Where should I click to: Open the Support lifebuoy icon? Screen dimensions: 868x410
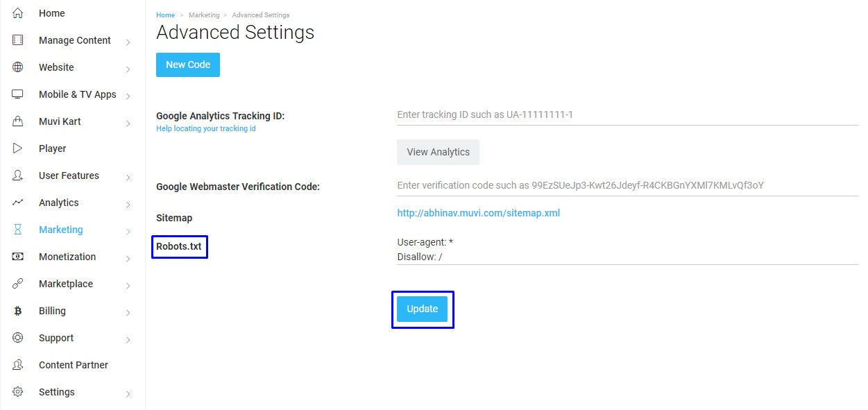[x=18, y=338]
